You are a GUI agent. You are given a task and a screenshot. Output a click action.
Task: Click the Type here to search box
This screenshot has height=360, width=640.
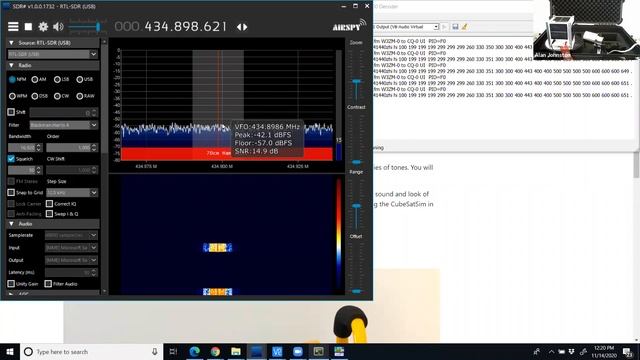click(92, 352)
